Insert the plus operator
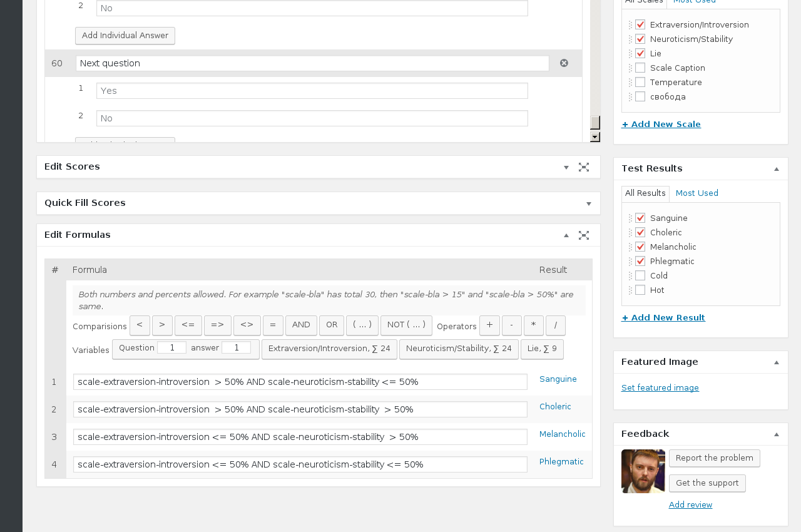801x532 pixels. (x=489, y=325)
